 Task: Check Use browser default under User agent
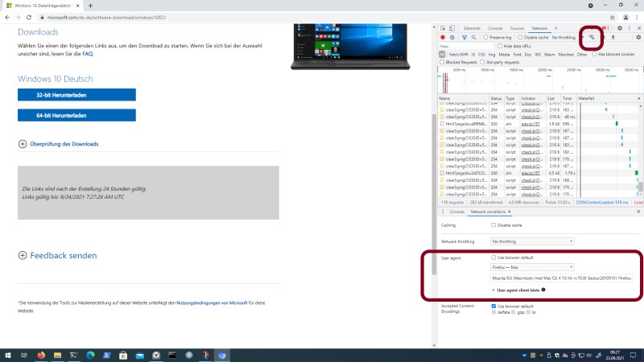point(493,257)
